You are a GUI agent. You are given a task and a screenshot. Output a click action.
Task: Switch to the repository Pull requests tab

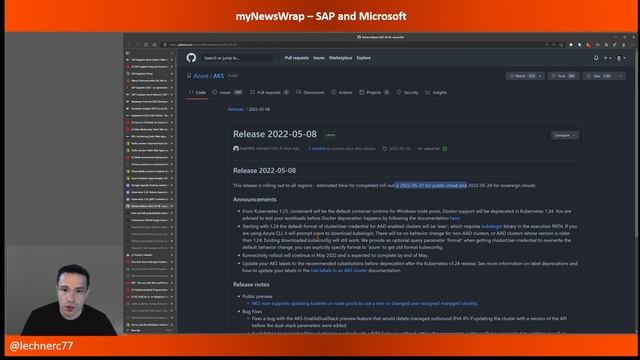(x=269, y=93)
